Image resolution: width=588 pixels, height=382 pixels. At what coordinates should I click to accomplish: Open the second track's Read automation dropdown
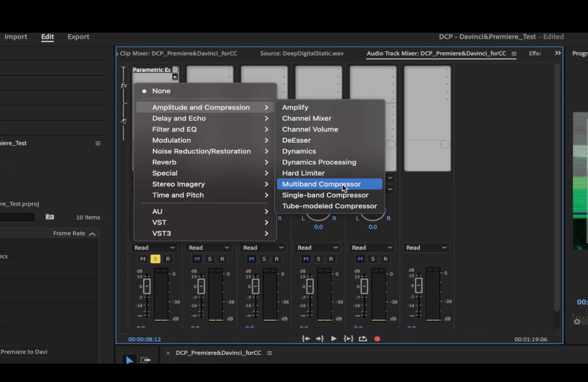pyautogui.click(x=208, y=248)
